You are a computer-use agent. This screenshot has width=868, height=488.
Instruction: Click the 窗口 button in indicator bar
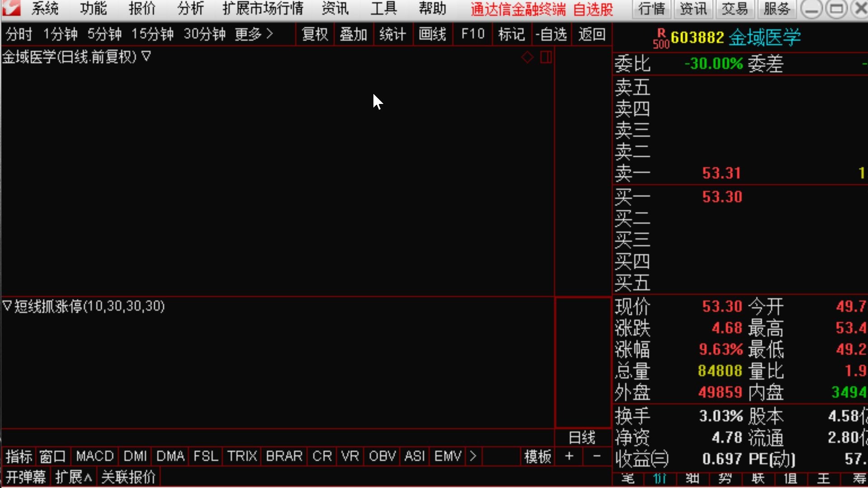52,456
